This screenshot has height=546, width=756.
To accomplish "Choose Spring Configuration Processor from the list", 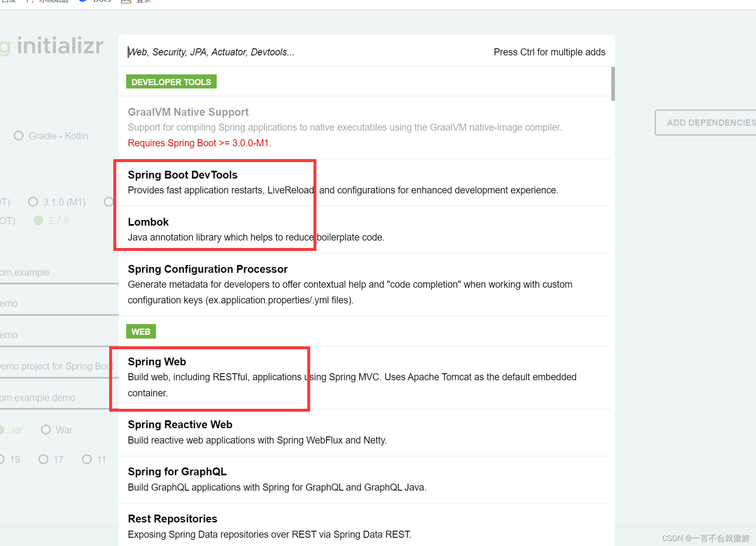I will pos(365,284).
